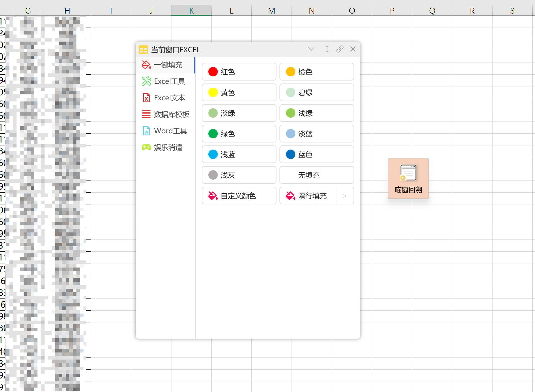Expand the 隔行填充 arrow options
Screen dimensions: 535x392
345,196
